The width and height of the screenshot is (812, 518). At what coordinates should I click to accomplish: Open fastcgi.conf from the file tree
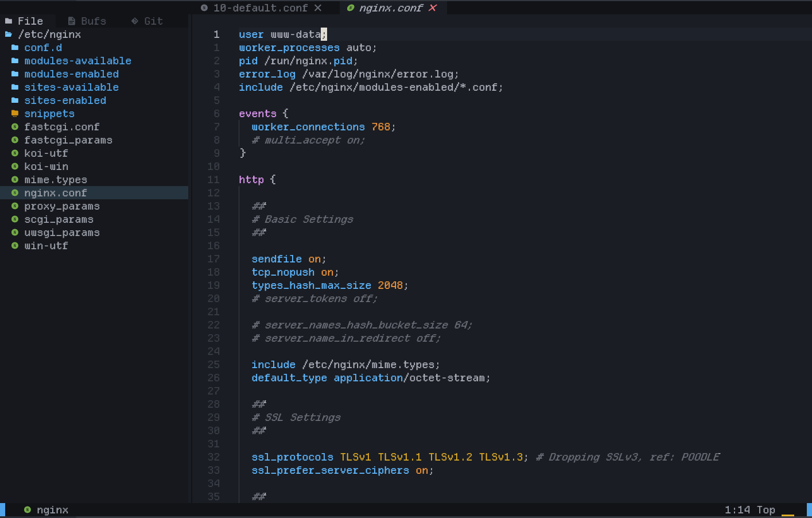click(62, 127)
